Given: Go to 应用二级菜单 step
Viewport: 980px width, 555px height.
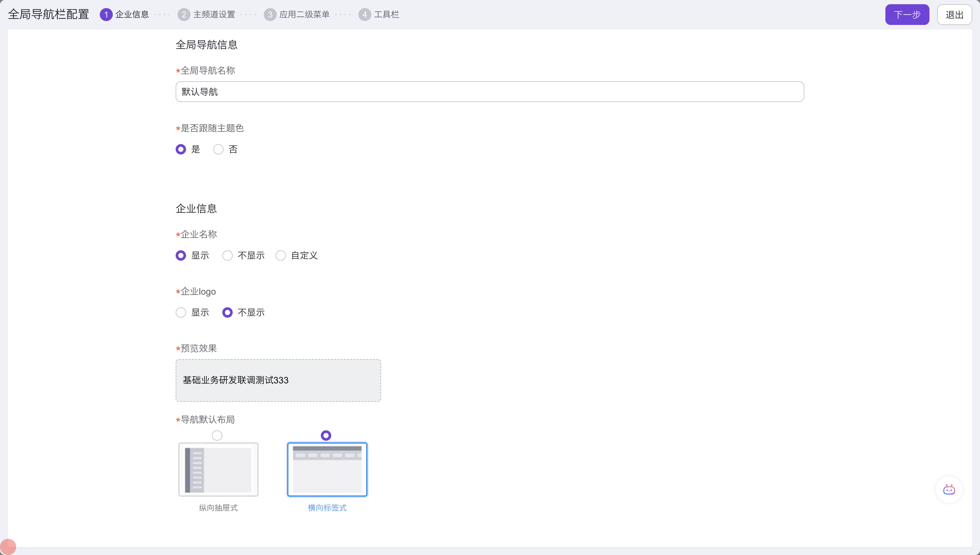Looking at the screenshot, I should (304, 15).
